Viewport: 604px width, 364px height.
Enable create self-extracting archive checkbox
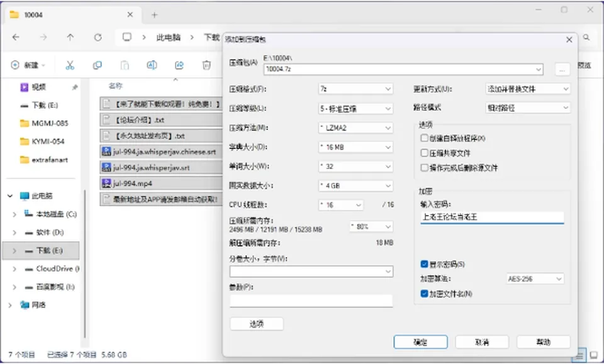tap(425, 138)
